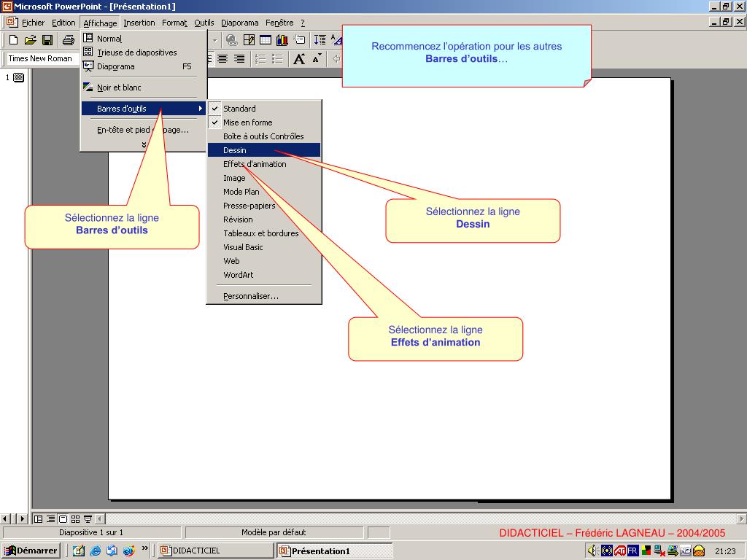Click the Modèle par défaut status field

(274, 532)
